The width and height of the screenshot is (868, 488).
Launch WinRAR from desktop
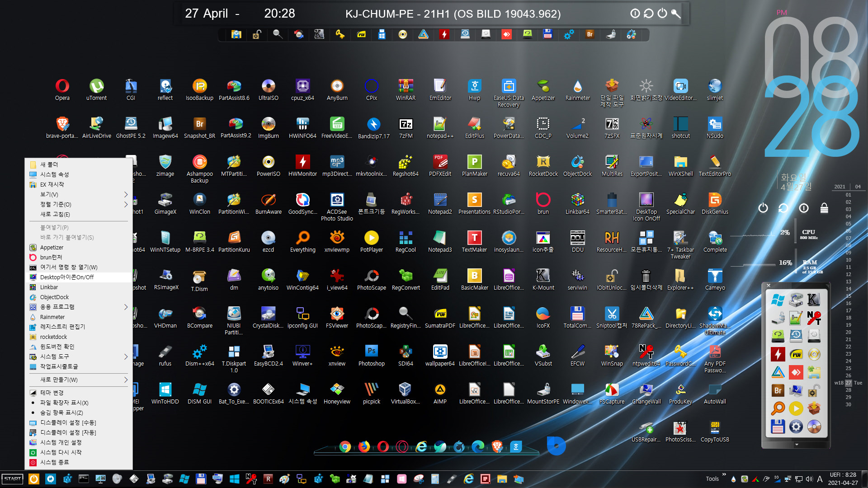click(406, 89)
